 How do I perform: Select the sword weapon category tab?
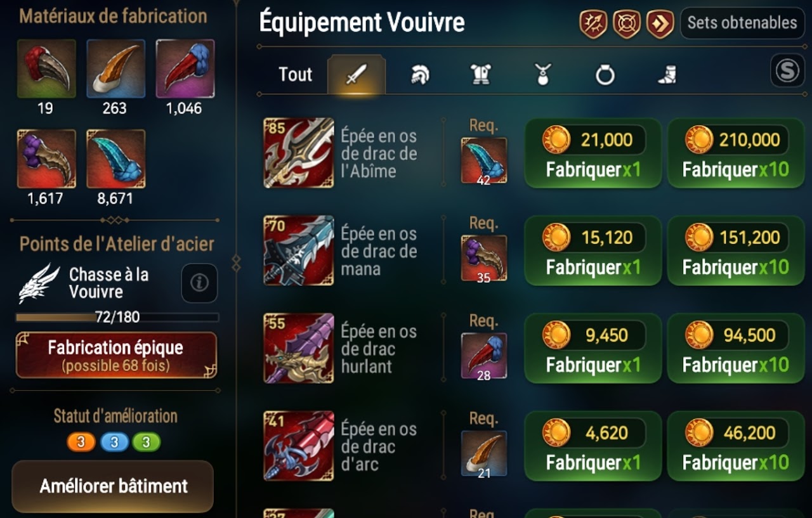click(x=356, y=75)
